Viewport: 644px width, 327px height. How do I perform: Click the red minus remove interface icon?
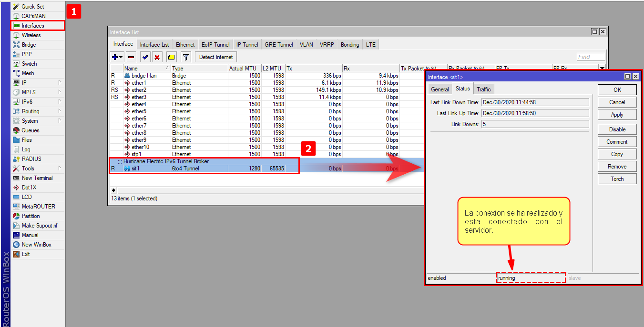[x=131, y=57]
